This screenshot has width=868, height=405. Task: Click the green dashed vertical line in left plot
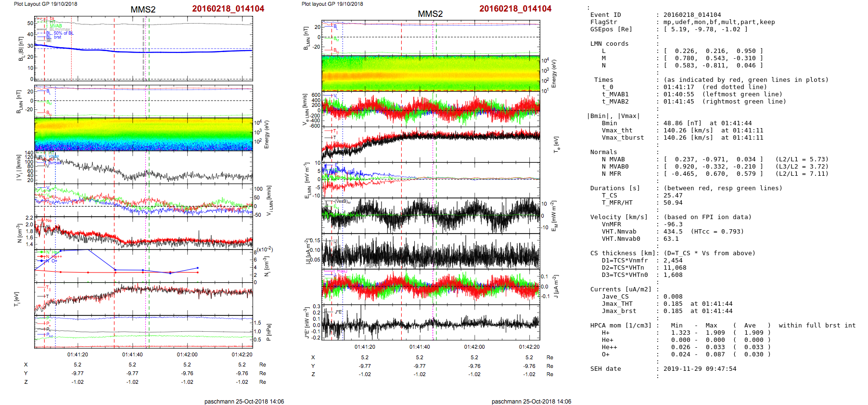click(149, 193)
